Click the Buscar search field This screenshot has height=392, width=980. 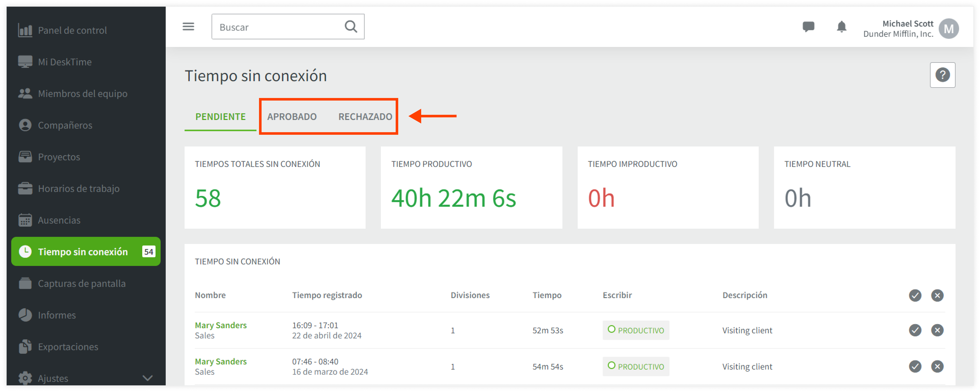tap(288, 27)
